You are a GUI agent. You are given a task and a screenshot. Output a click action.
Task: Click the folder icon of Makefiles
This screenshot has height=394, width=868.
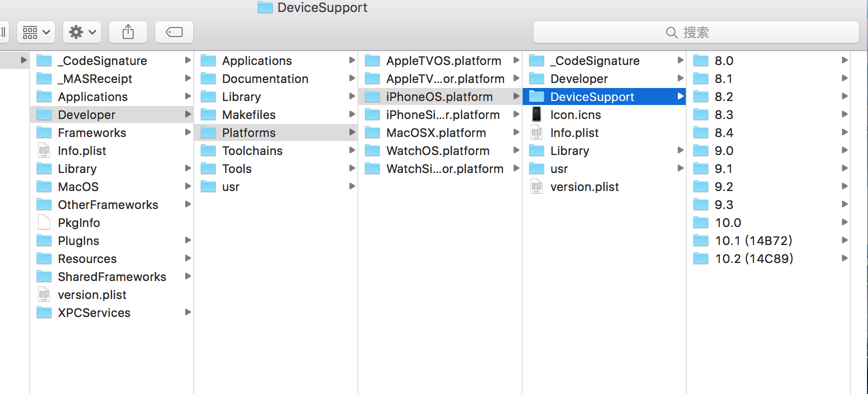point(208,114)
